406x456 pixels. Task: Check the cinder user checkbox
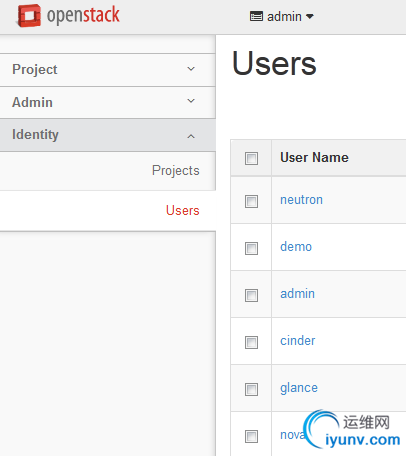[x=251, y=342]
